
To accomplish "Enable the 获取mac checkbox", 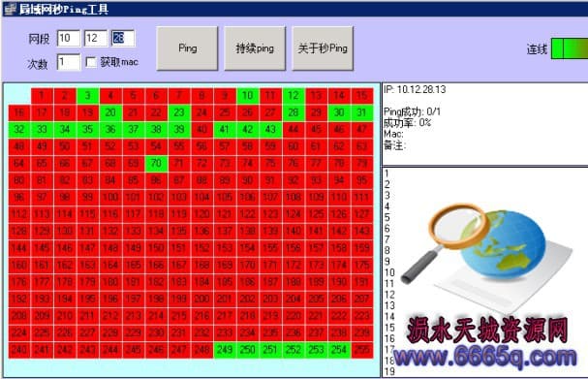I will pyautogui.click(x=91, y=62).
